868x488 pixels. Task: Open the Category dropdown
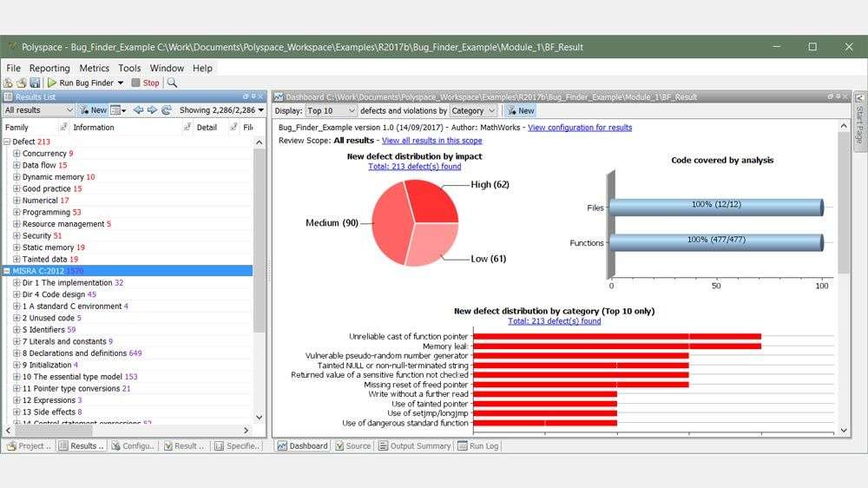click(473, 111)
